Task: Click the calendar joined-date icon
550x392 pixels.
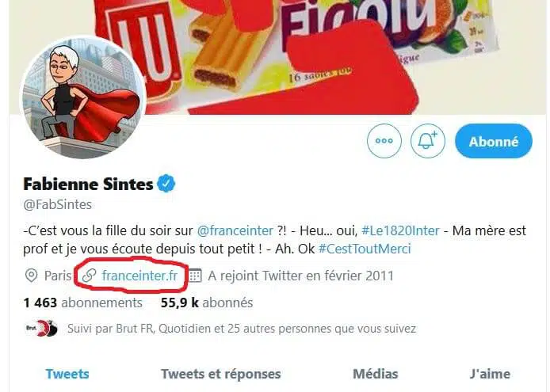Action: pyautogui.click(x=195, y=276)
